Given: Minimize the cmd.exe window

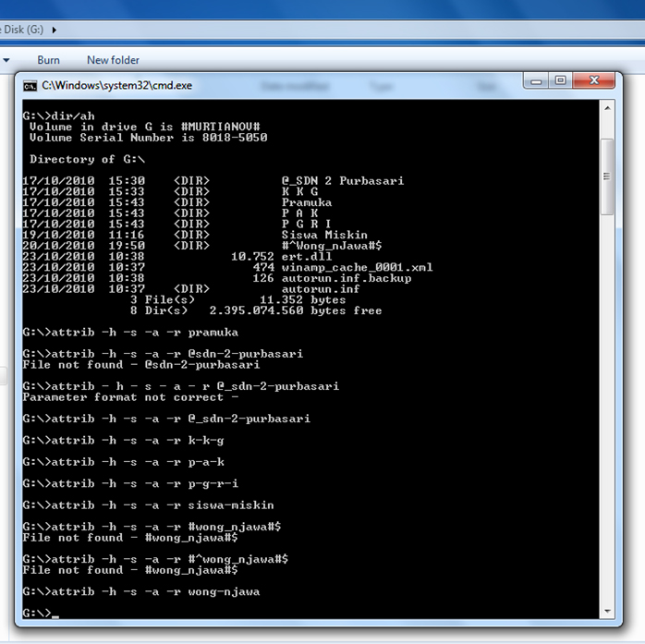Looking at the screenshot, I should tap(536, 80).
